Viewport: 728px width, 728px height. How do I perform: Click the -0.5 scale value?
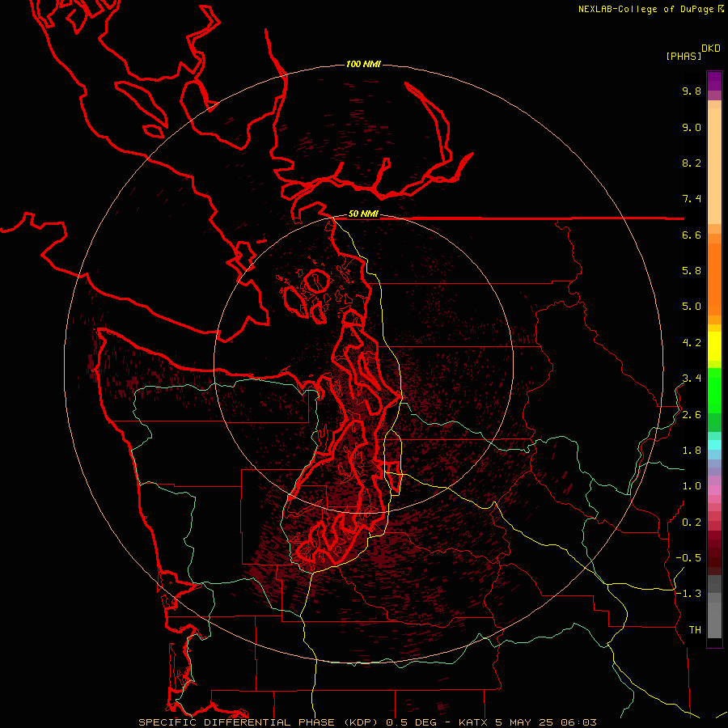[x=688, y=558]
